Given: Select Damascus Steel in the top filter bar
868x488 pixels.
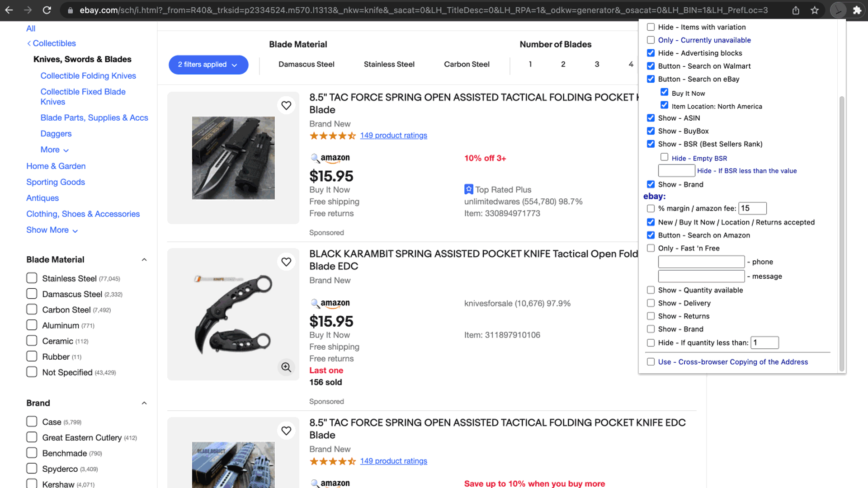Looking at the screenshot, I should 307,64.
